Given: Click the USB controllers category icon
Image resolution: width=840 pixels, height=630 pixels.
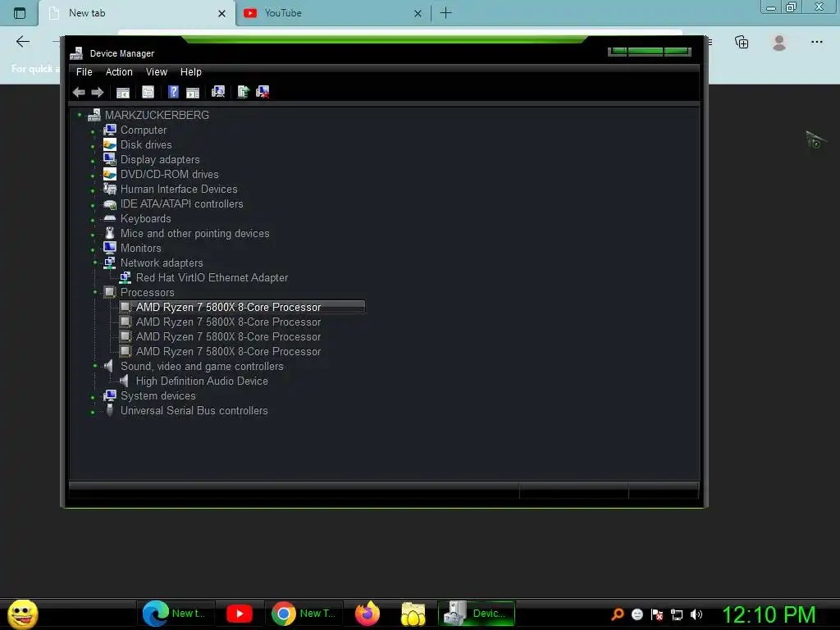Looking at the screenshot, I should coord(109,410).
